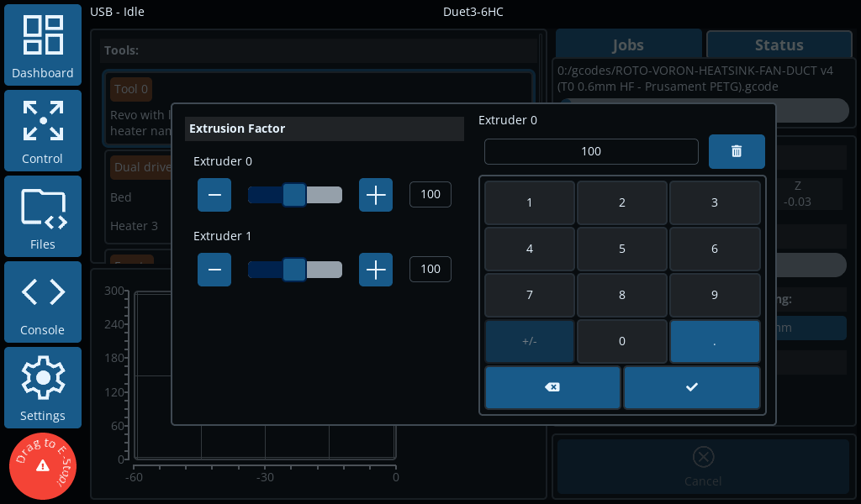Increase Extruder 0 extrusion factor with plus
This screenshot has height=504, width=861.
pos(376,195)
